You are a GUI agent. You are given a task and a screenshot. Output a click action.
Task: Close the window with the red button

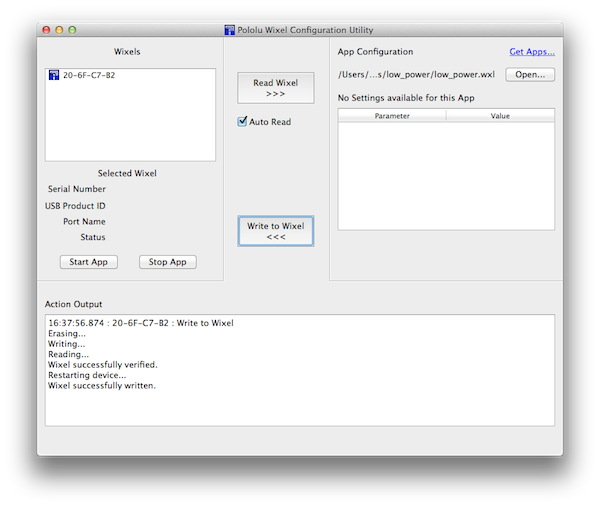click(x=46, y=30)
